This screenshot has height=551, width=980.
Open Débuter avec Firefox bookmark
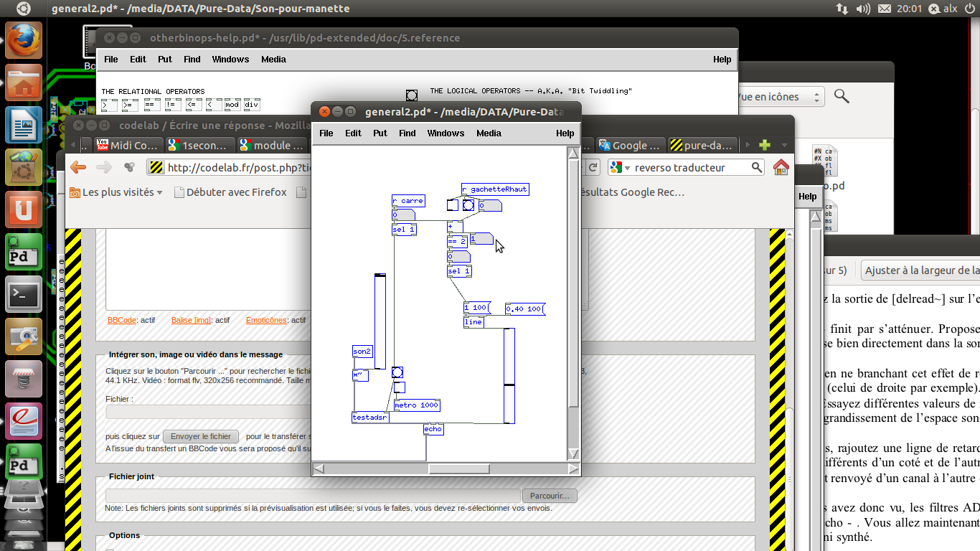click(x=230, y=192)
